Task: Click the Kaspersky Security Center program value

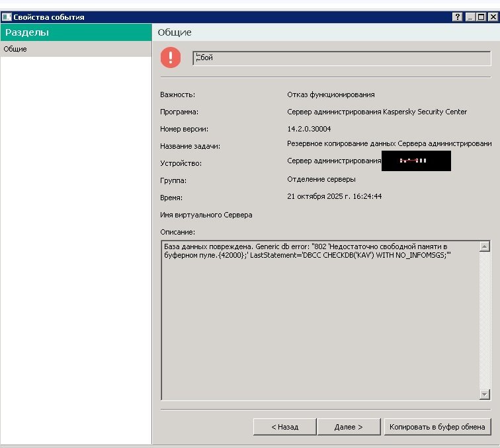Action: [x=377, y=112]
